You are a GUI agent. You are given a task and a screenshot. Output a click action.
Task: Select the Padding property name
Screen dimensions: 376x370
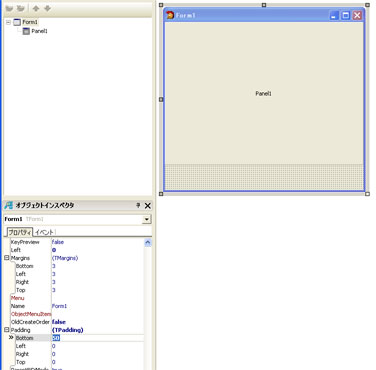pos(20,330)
